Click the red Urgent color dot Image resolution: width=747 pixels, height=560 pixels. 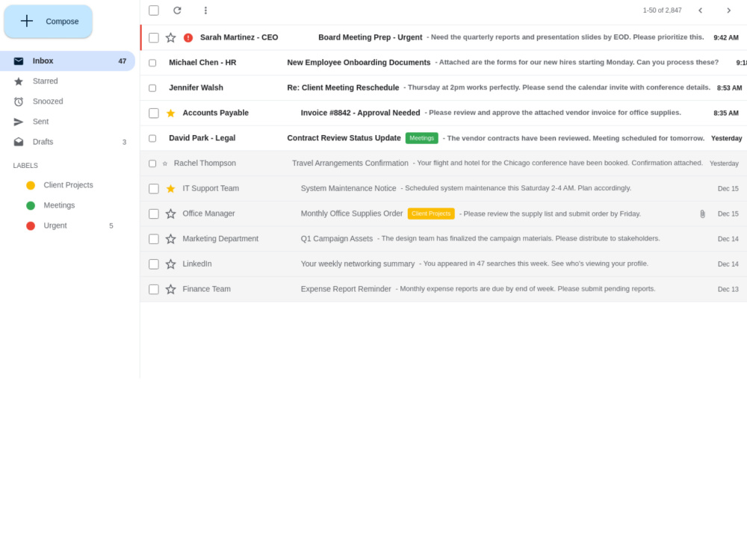tap(31, 225)
